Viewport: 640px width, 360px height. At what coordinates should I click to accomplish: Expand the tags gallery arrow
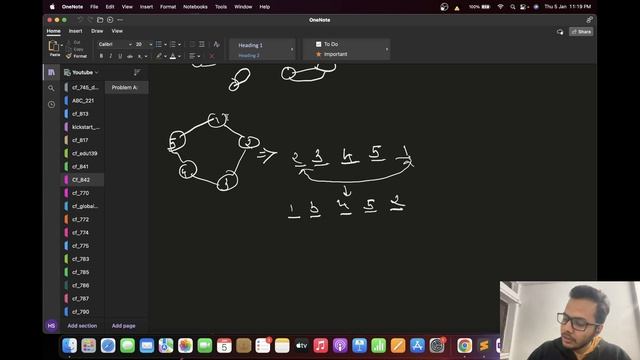[387, 49]
